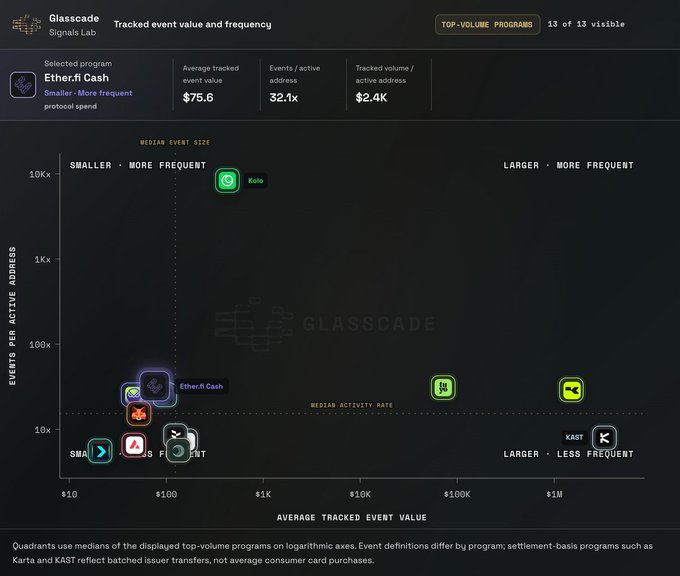Screen dimensions: 680x576
Task: Click the 'SMALLER · MORE FREQUENT' chart heading
Action: [138, 165]
